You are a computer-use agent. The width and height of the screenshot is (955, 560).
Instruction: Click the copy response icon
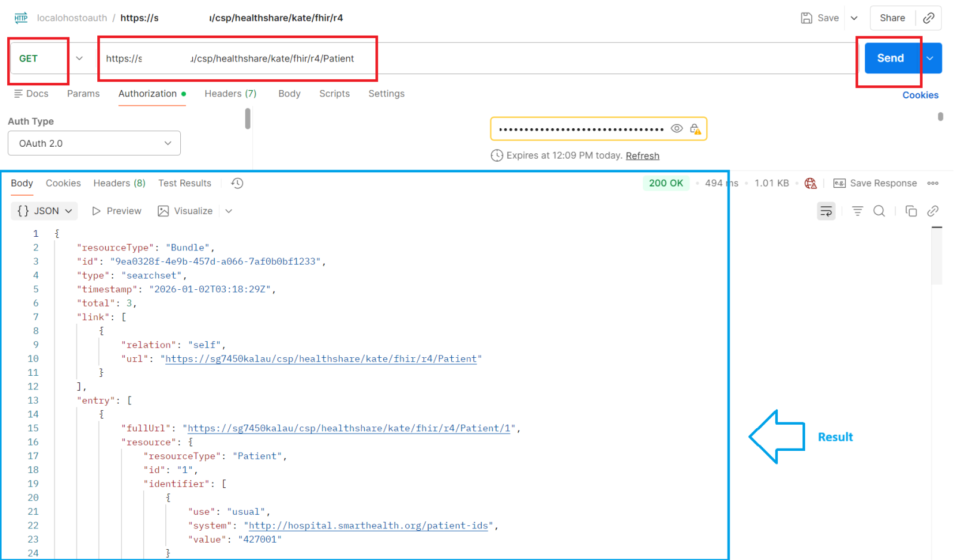[x=911, y=211]
